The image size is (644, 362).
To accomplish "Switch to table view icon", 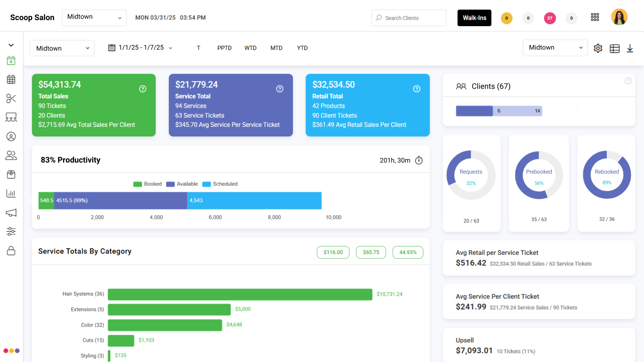I will (614, 49).
